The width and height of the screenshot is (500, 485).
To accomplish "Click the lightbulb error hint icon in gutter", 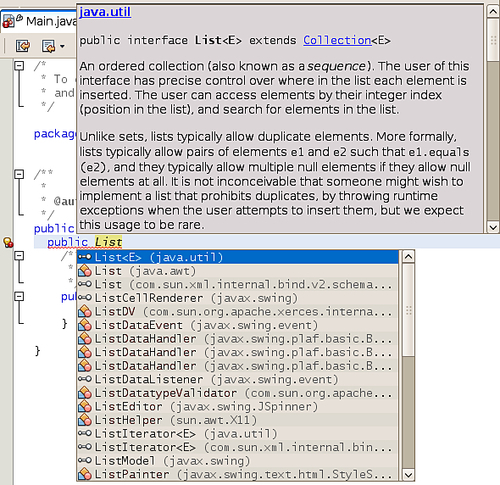I will 8,242.
